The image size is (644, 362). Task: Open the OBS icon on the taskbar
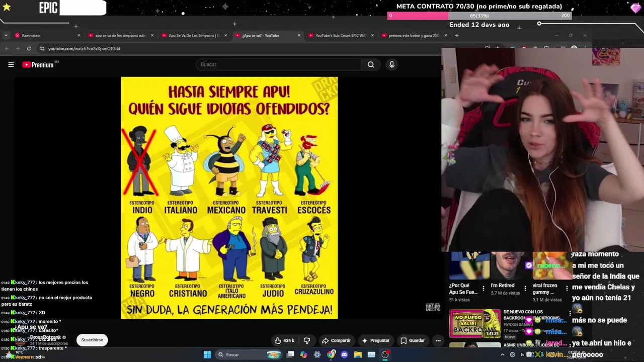pos(385,355)
